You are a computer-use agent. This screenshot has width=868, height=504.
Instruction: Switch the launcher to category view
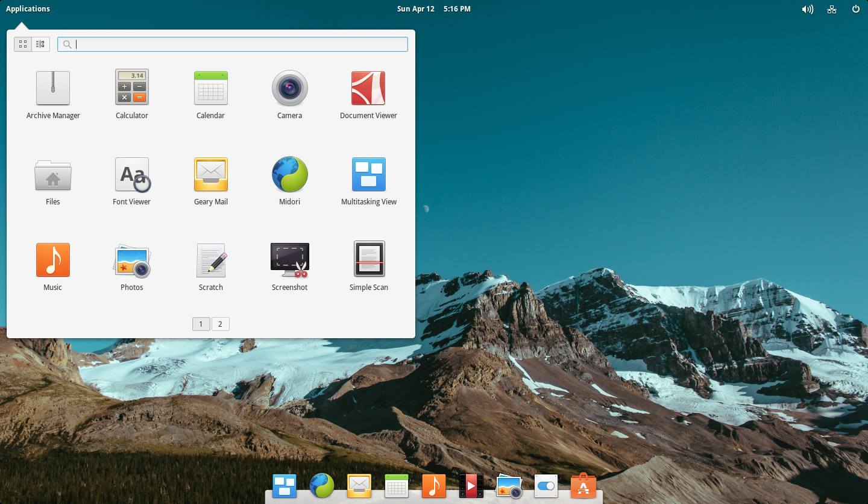(40, 43)
